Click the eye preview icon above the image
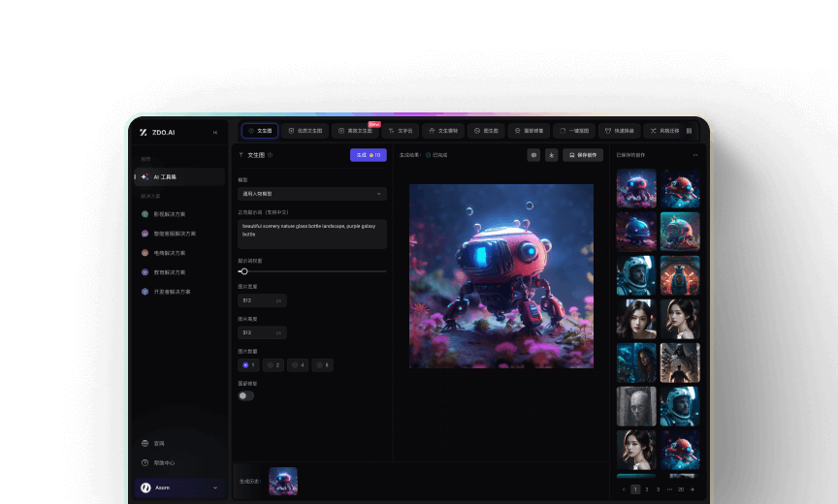Image resolution: width=838 pixels, height=504 pixels. coord(533,155)
